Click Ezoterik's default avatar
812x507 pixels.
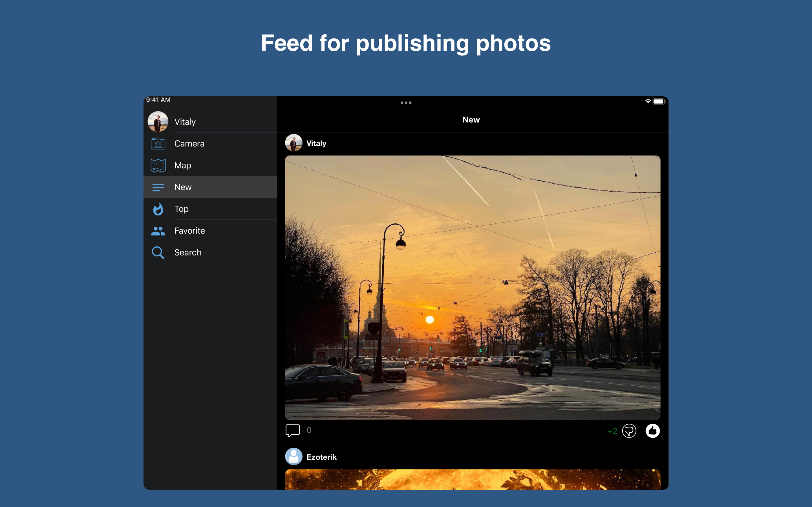[294, 456]
